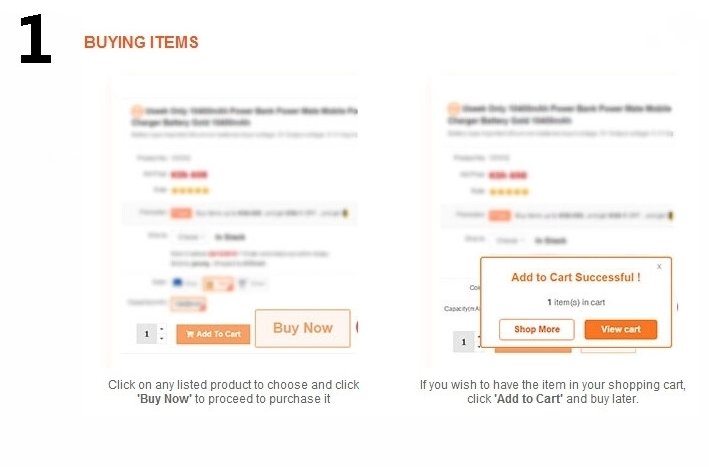Close the Add to Cart Successful popup

tap(659, 266)
